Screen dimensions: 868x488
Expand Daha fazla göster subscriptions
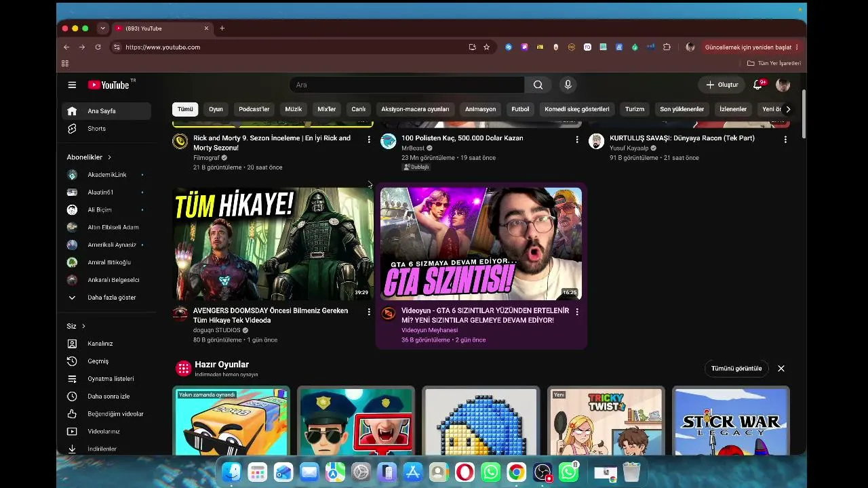(x=106, y=298)
